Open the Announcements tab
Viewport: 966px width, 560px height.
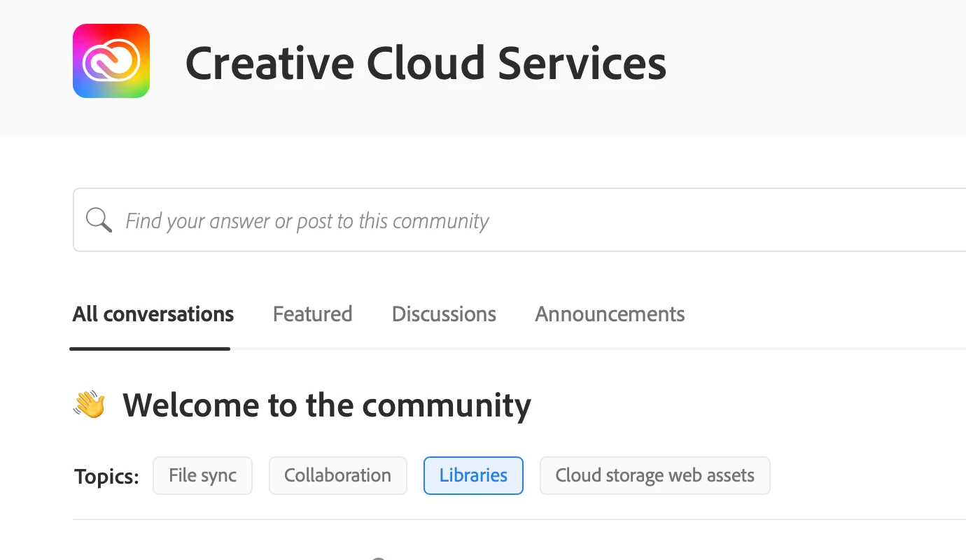pos(610,314)
